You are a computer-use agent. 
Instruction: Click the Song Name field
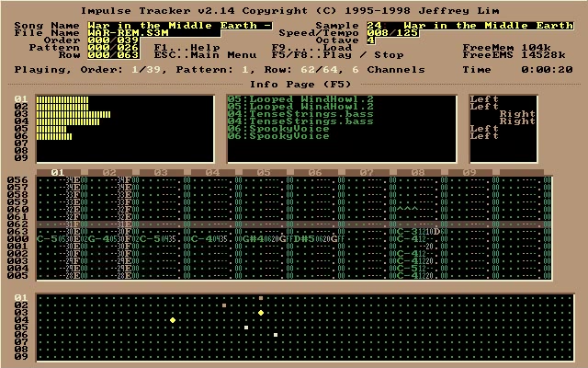180,26
